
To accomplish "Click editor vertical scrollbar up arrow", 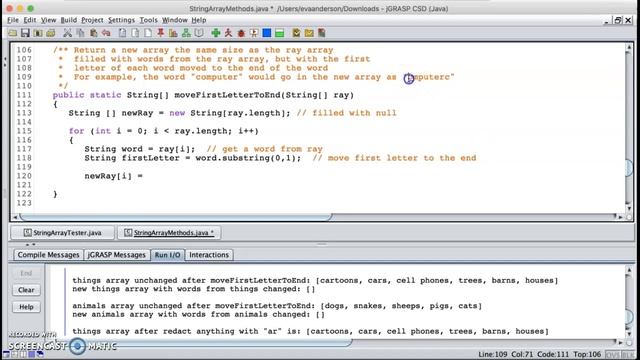I will click(x=629, y=48).
